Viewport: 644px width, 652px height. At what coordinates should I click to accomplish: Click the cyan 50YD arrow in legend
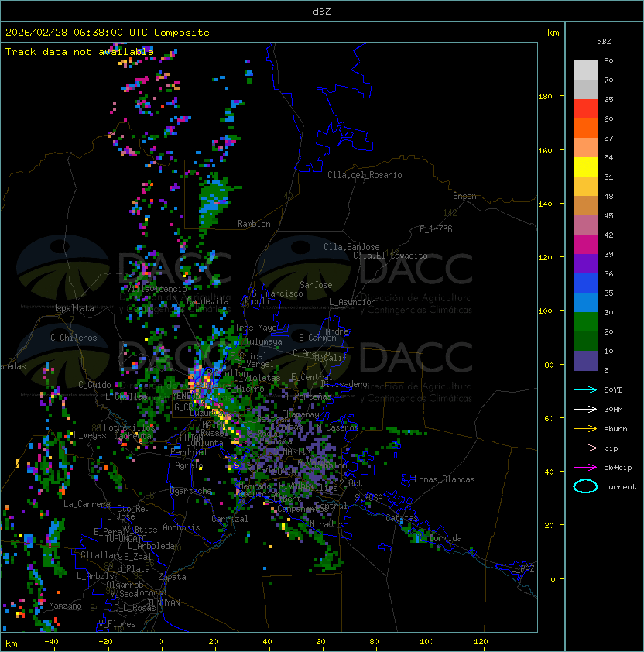coord(585,389)
